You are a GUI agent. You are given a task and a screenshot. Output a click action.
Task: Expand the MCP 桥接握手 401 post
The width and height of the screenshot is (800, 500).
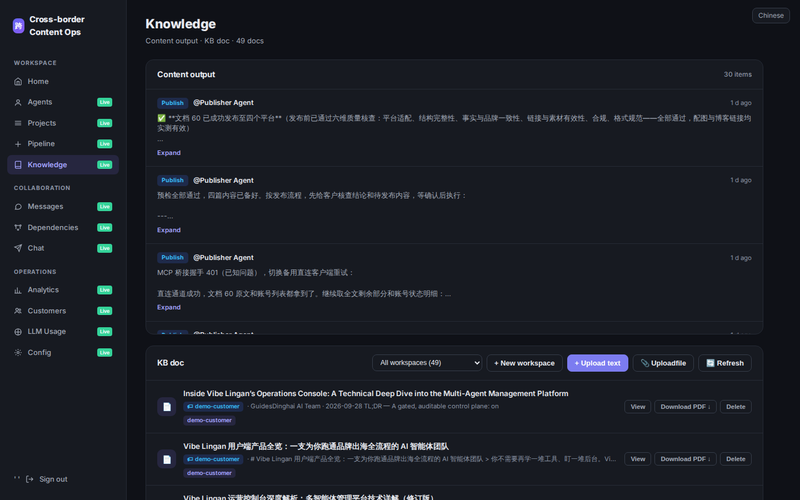point(168,307)
